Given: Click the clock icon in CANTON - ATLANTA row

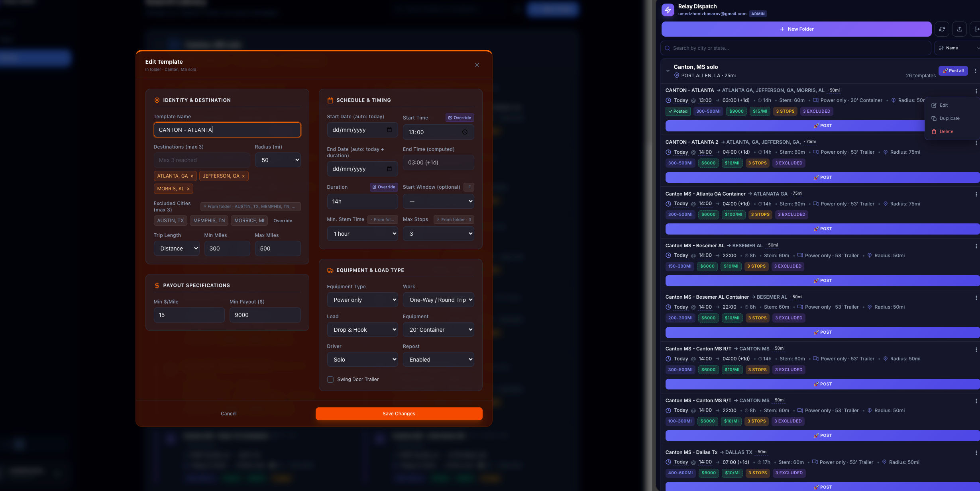Looking at the screenshot, I should tap(668, 100).
